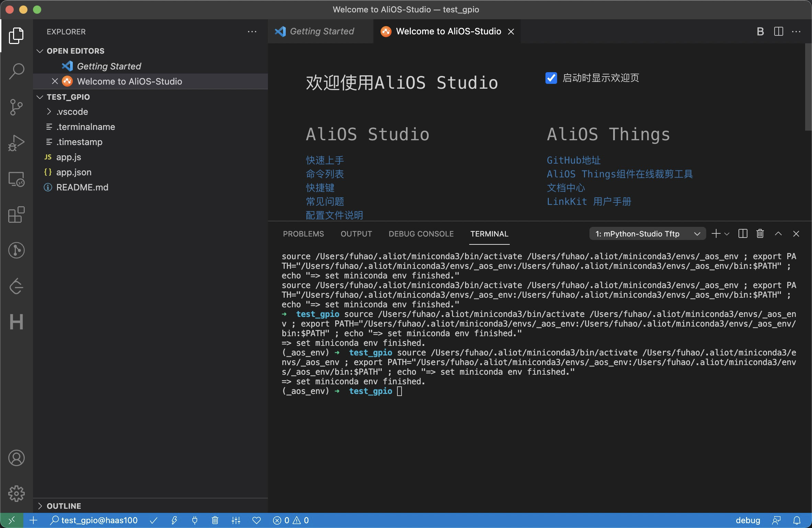Click the B build icon in editor toolbar

(760, 32)
